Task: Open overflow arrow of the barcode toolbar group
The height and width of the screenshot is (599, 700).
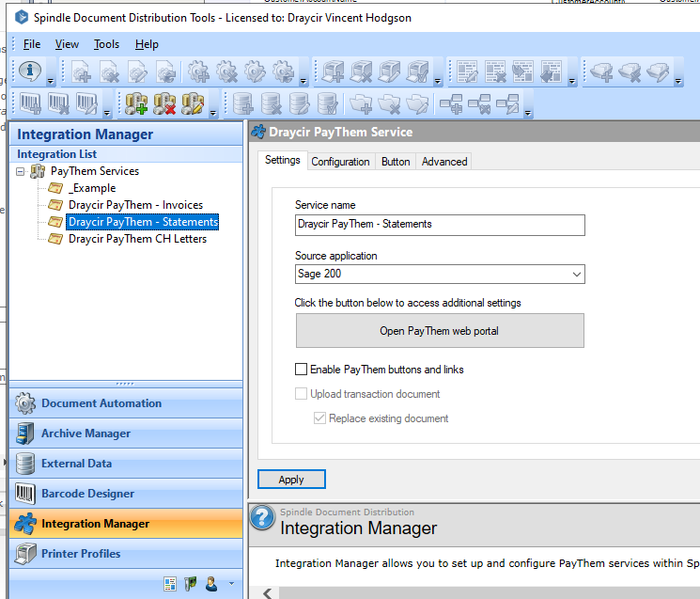Action: click(x=107, y=114)
